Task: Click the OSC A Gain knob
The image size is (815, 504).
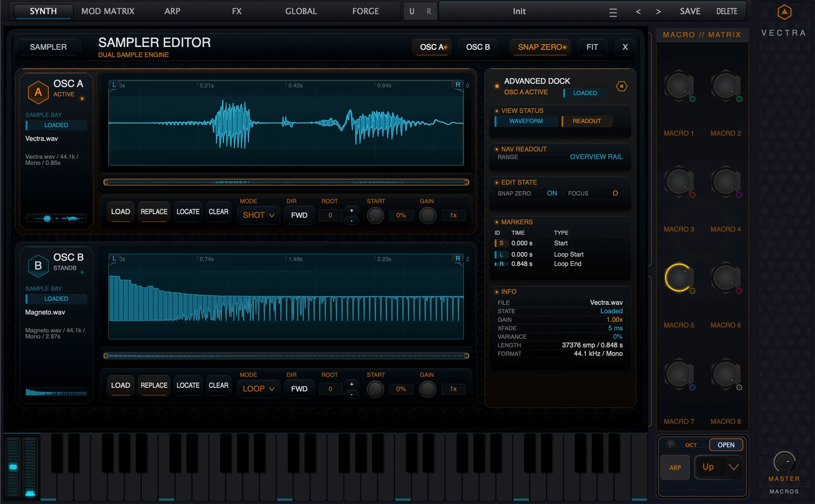Action: 427,216
